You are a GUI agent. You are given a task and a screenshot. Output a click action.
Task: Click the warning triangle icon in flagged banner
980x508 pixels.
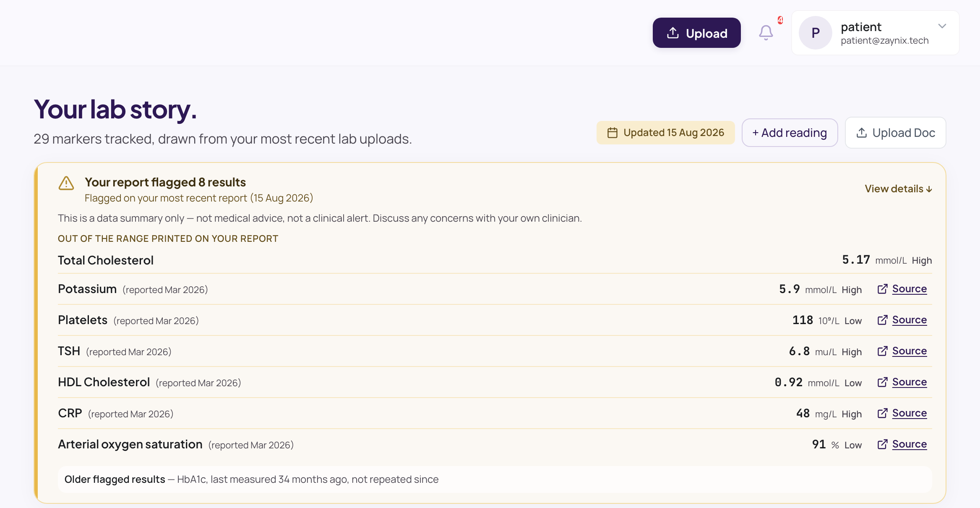[66, 183]
